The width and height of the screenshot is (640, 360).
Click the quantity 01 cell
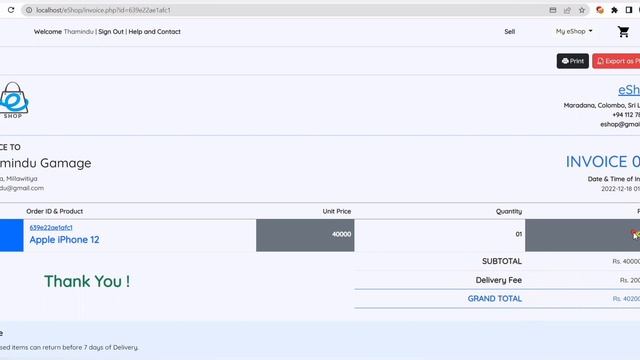coord(440,235)
